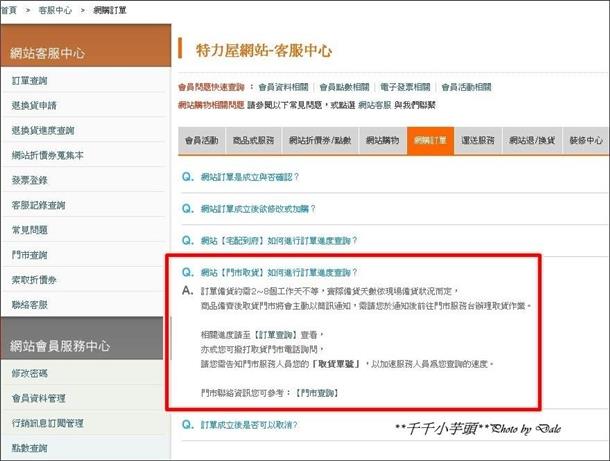This screenshot has height=461, width=610.
Task: Select the 網站退/換貨 tab
Action: click(x=532, y=140)
